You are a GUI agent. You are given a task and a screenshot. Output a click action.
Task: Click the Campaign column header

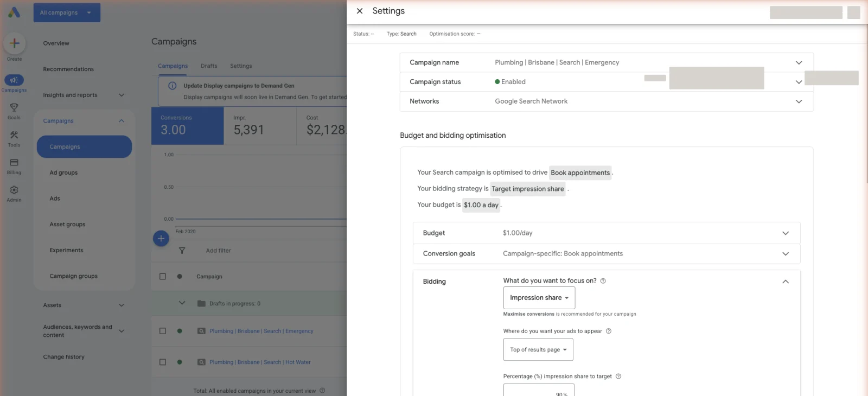pyautogui.click(x=209, y=277)
